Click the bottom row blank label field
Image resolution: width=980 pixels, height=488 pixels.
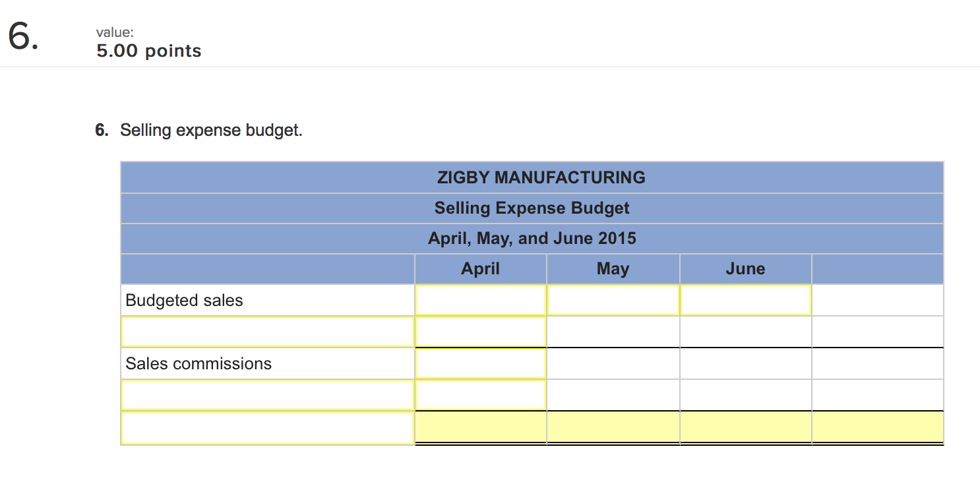267,427
